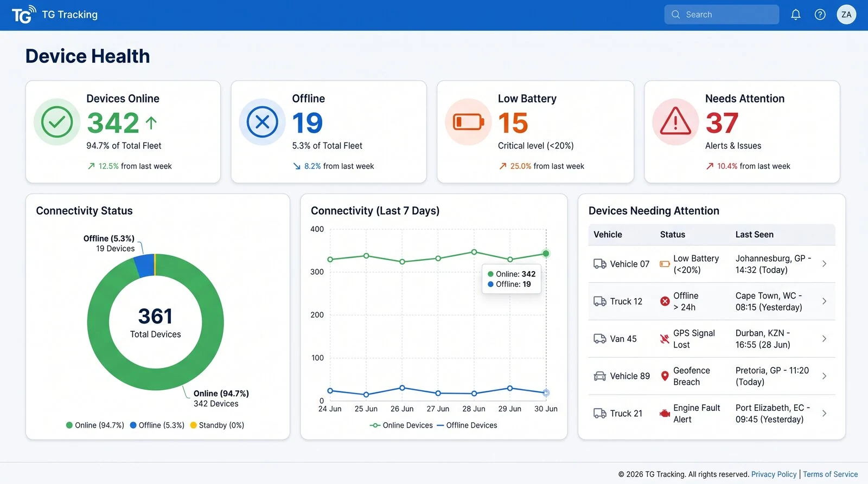Expand the Vehicle 07 row chevron
Viewport: 868px width, 484px height.
824,264
